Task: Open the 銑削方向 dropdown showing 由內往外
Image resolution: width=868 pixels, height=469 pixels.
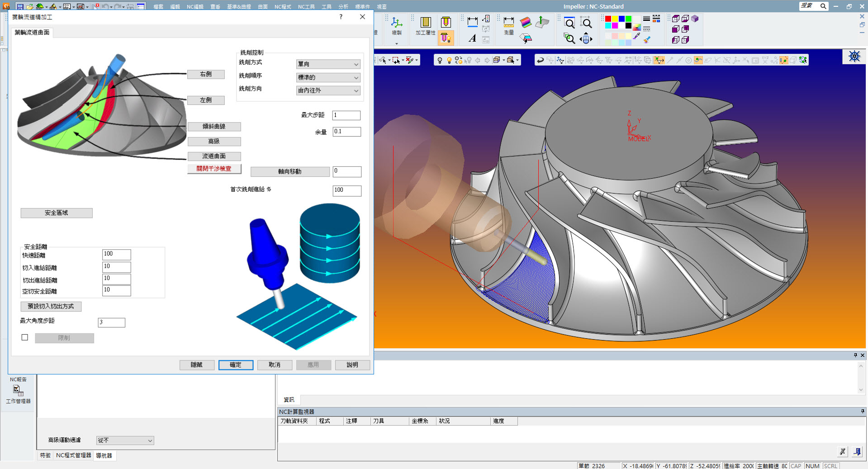Action: 328,90
